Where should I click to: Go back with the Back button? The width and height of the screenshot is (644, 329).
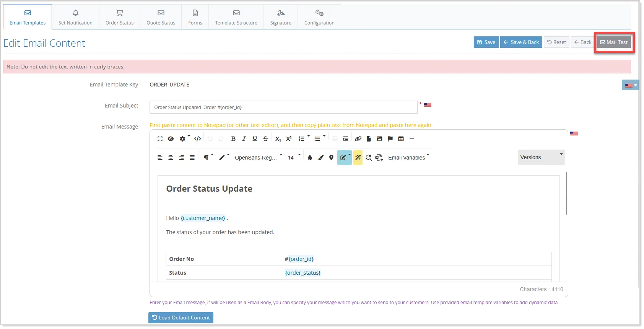click(x=582, y=42)
